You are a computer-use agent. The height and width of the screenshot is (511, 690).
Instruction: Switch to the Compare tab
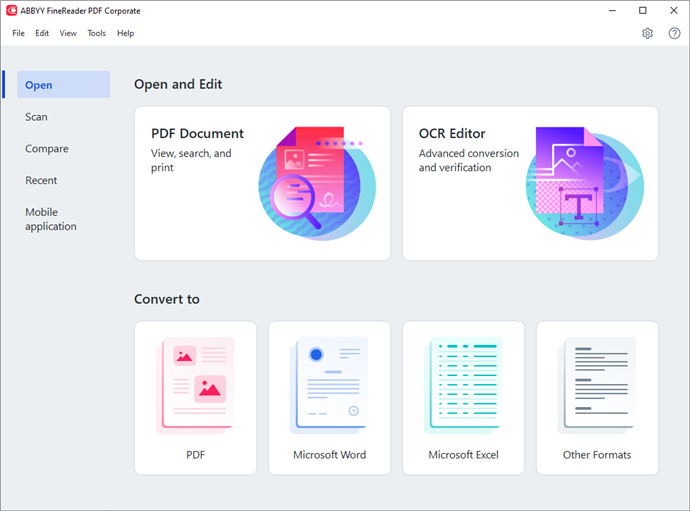point(47,149)
